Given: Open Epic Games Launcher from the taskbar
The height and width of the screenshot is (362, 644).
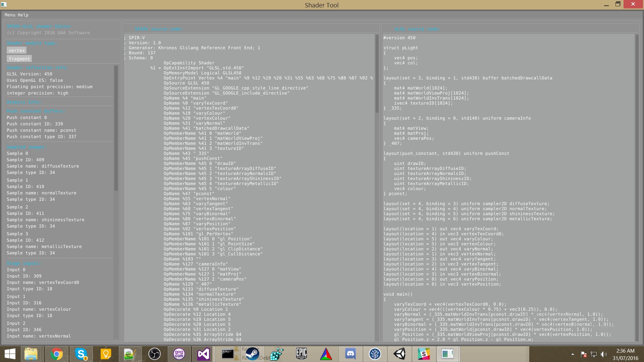Looking at the screenshot, I should tap(301, 354).
